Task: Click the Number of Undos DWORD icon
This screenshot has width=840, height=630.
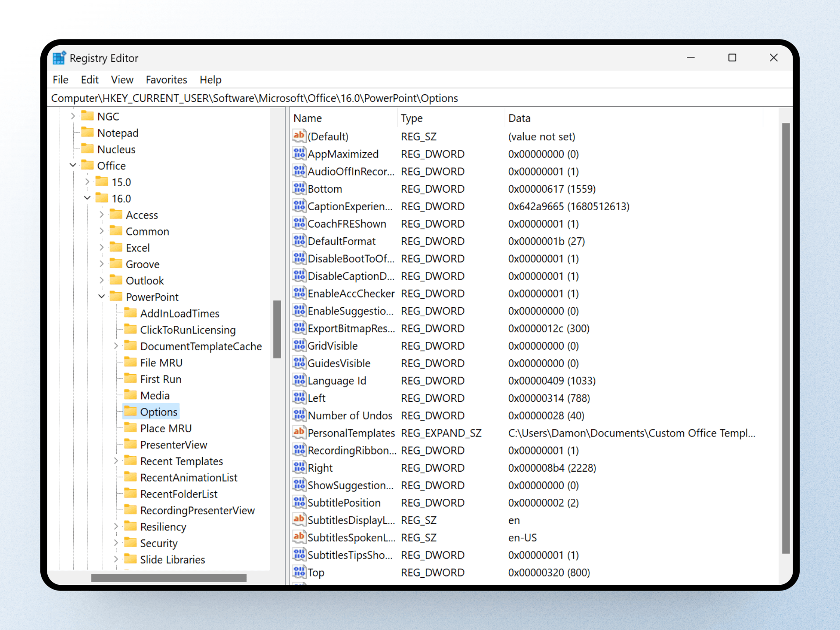Action: point(299,415)
